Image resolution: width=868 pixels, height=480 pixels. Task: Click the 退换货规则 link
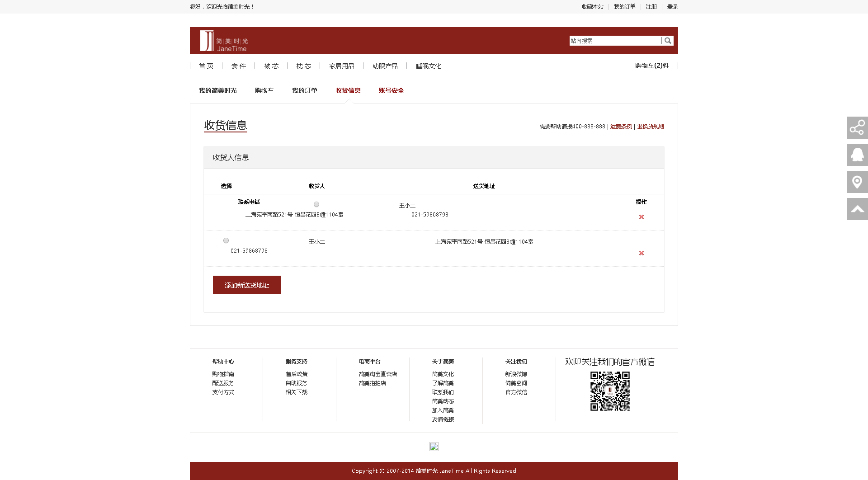[x=650, y=127]
